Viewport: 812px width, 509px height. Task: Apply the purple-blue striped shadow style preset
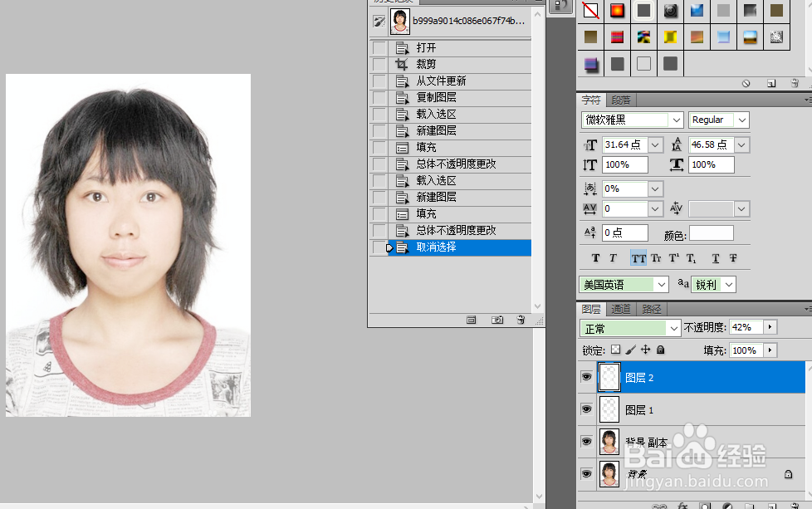click(590, 64)
